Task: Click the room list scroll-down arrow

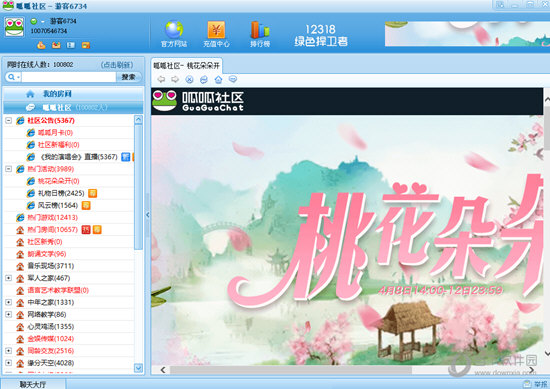Action: 139,368
